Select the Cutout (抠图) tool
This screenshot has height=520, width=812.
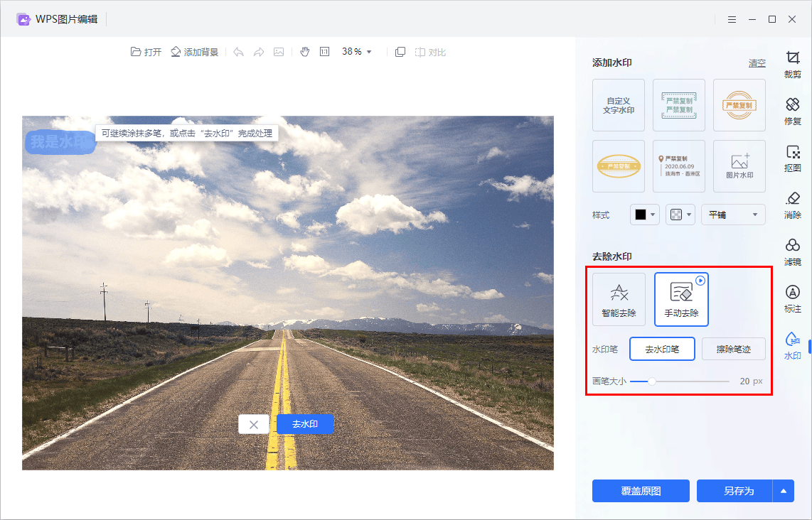point(792,158)
